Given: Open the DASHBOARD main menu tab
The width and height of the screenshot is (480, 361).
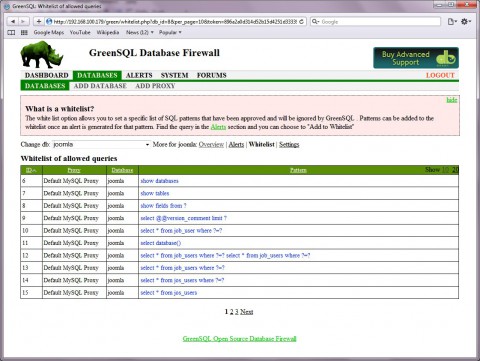Looking at the screenshot, I should (x=47, y=75).
